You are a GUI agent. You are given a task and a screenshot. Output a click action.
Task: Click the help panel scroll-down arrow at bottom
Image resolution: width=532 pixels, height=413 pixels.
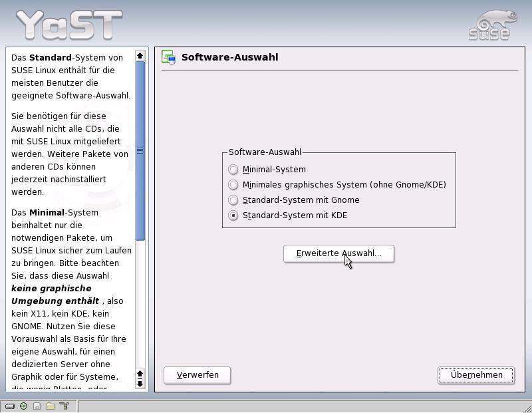click(140, 384)
